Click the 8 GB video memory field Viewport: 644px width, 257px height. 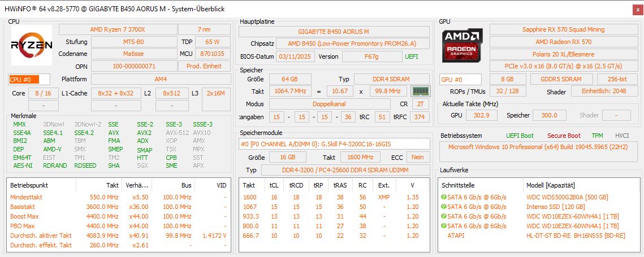(x=508, y=79)
